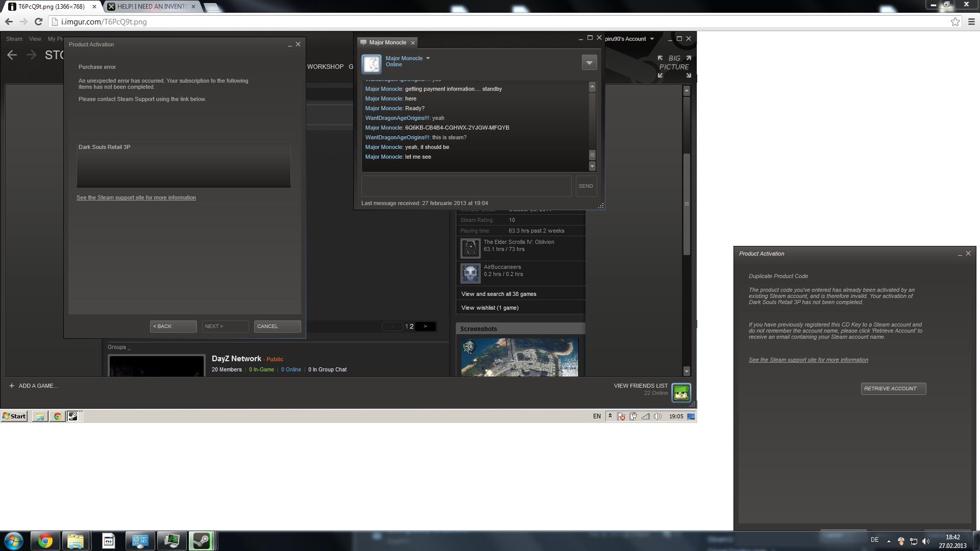This screenshot has width=980, height=551.
Task: Open File Explorer from the taskbar
Action: pos(76,541)
